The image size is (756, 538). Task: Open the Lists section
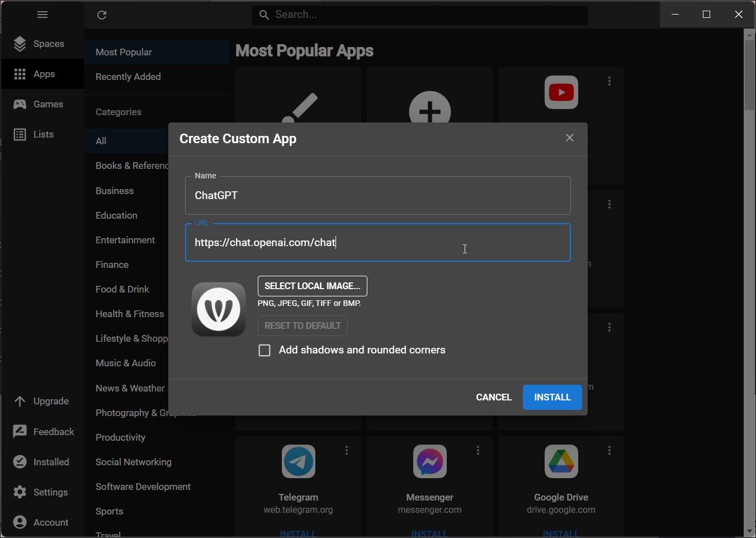pyautogui.click(x=42, y=134)
